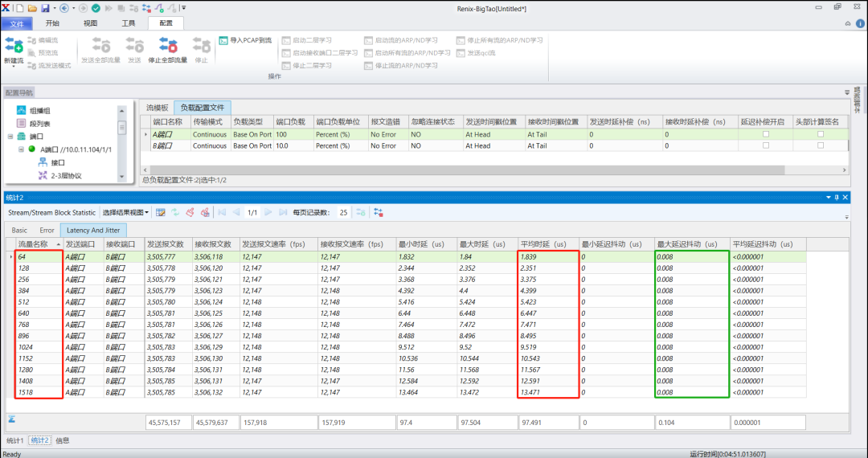Click the 启动二层学习 command
This screenshot has height=458, width=868.
tap(307, 40)
